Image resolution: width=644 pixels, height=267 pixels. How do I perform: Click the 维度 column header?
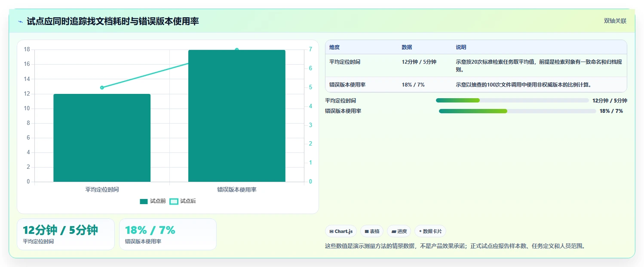tap(334, 47)
